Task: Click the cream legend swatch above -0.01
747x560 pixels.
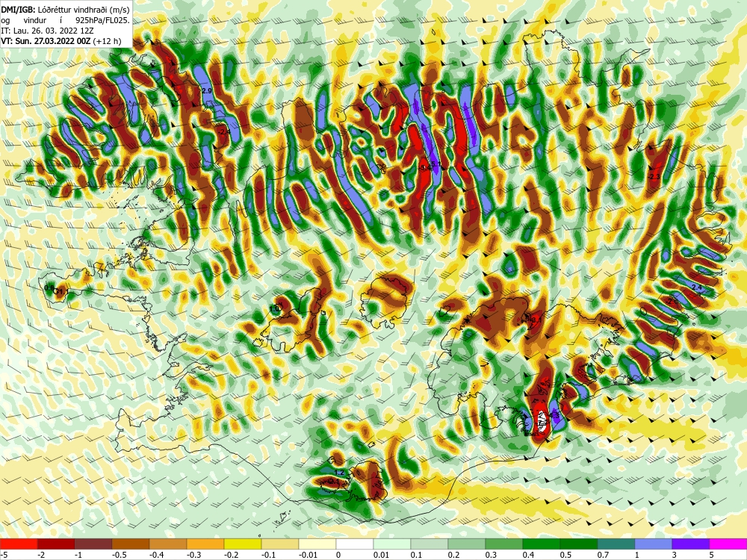Action: (x=317, y=544)
